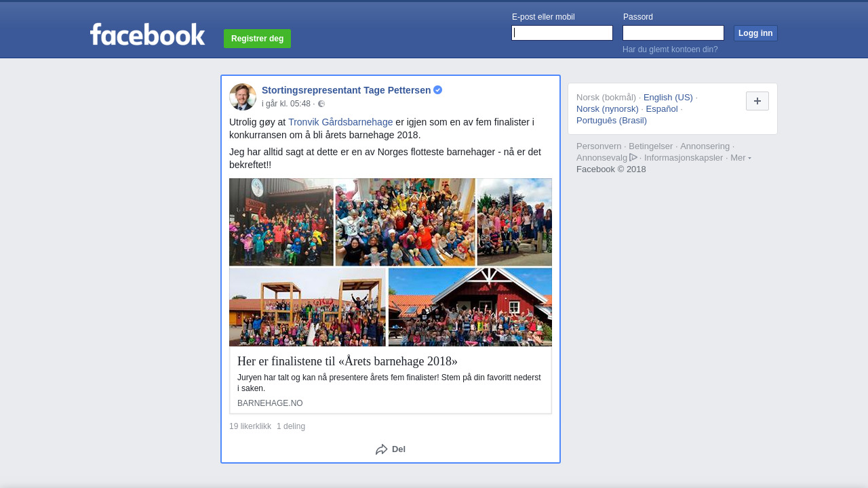Click the article description starting Juryen har talt
The height and width of the screenshot is (488, 868).
point(389,383)
